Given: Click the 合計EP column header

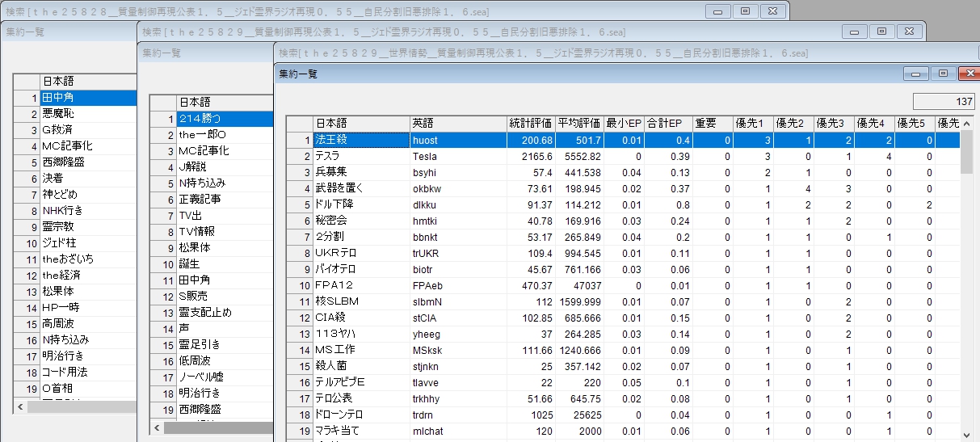Looking at the screenshot, I should (x=667, y=124).
